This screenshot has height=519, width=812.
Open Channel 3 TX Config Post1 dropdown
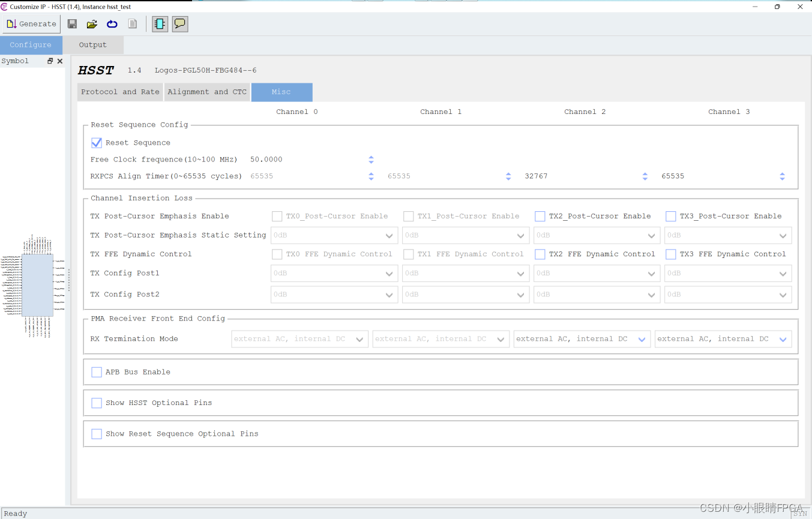point(728,273)
